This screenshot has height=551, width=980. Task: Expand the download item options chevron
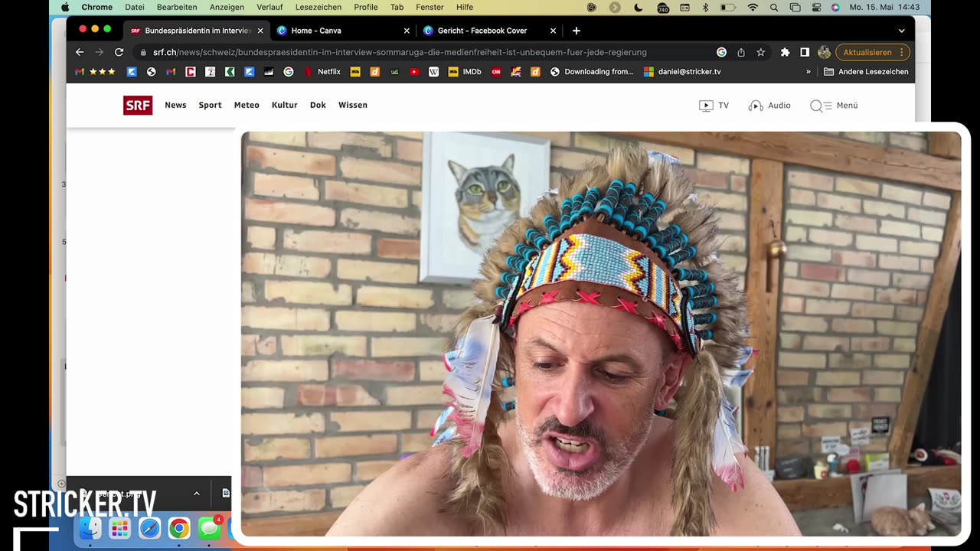196,494
